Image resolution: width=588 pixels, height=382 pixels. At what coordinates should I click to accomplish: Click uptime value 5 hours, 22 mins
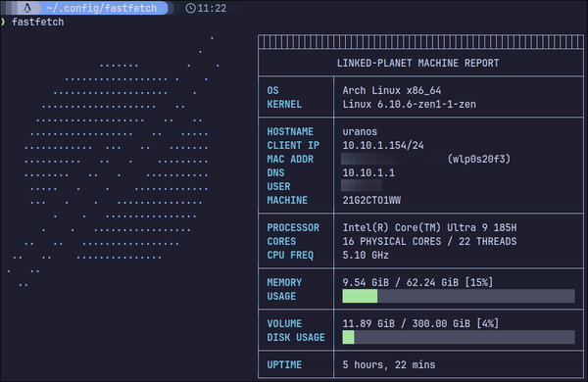(x=389, y=364)
